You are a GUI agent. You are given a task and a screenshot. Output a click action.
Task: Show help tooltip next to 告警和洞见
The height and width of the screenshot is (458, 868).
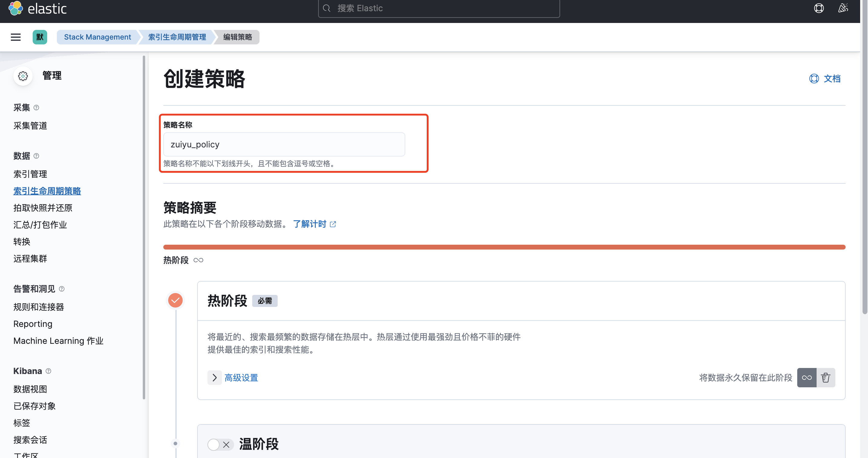(62, 289)
